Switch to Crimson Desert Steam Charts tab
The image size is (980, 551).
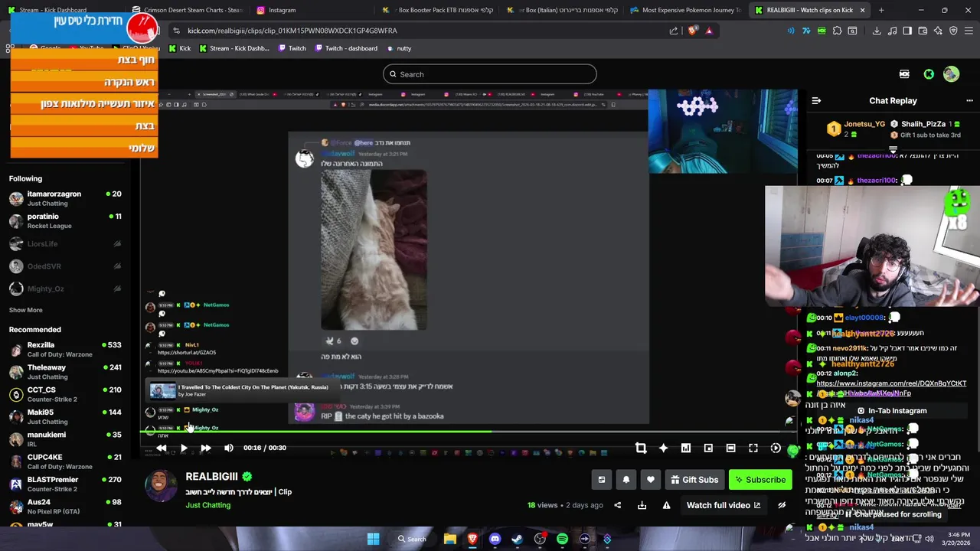click(188, 10)
